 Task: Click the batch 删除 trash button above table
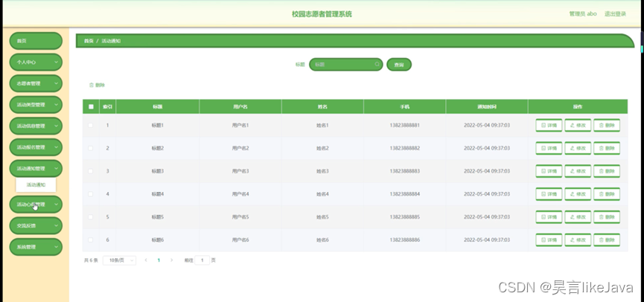click(x=97, y=86)
